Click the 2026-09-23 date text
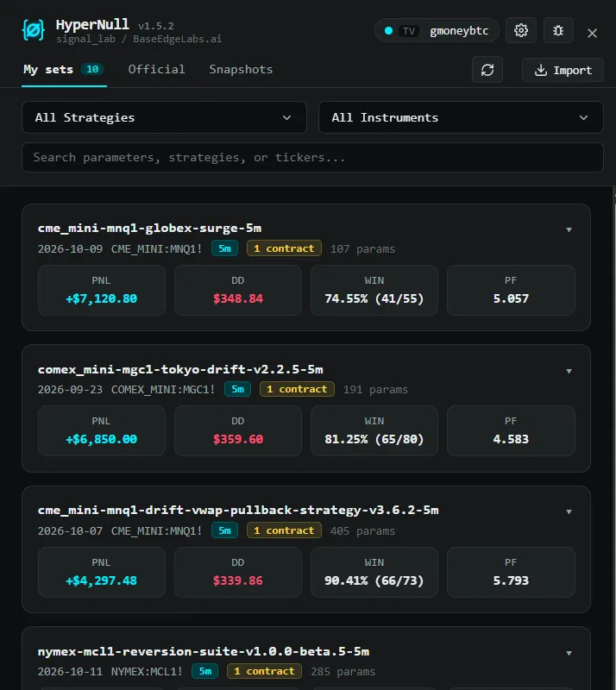The height and width of the screenshot is (690, 616). [70, 390]
